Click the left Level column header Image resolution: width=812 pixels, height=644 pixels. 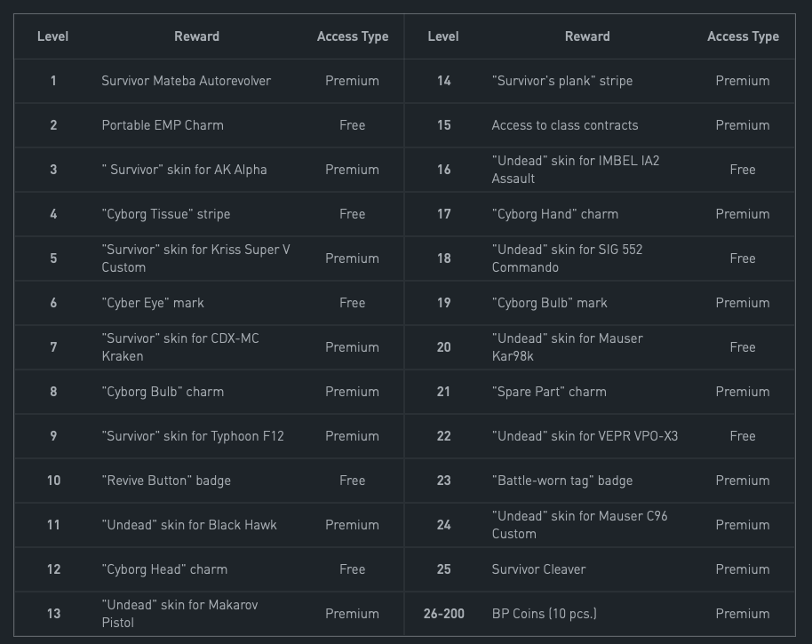(x=52, y=36)
